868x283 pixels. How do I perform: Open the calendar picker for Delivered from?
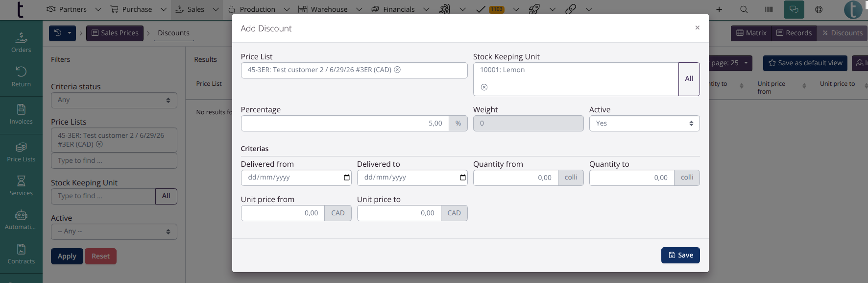tap(347, 178)
